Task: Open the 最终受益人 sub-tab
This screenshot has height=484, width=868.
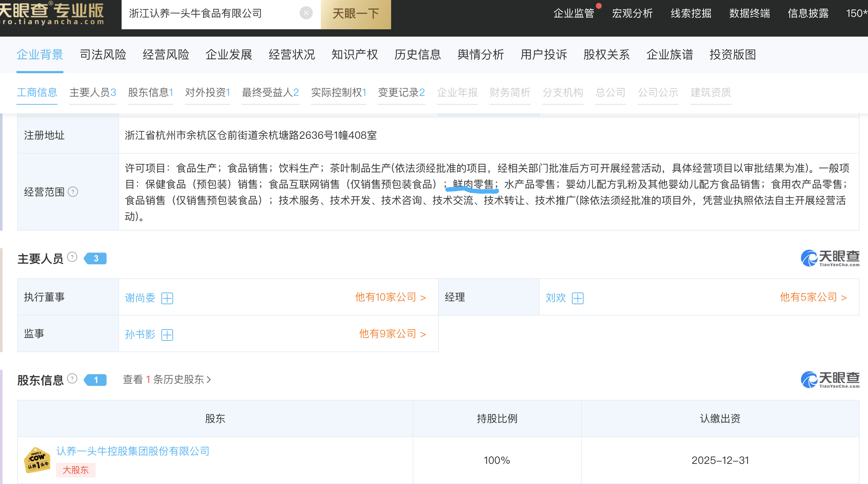Action: pos(270,92)
